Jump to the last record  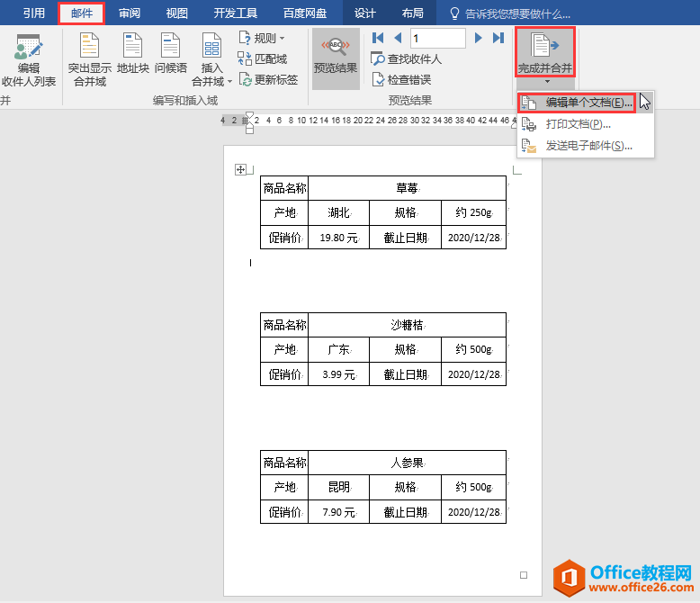498,38
